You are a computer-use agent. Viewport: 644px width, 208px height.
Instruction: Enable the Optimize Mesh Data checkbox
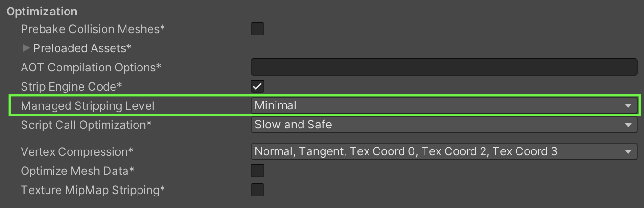257,171
